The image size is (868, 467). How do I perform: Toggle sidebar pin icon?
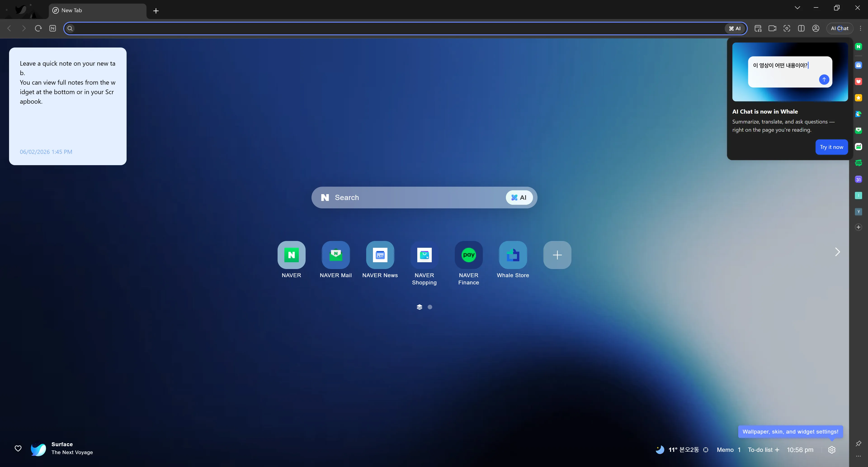tap(858, 443)
